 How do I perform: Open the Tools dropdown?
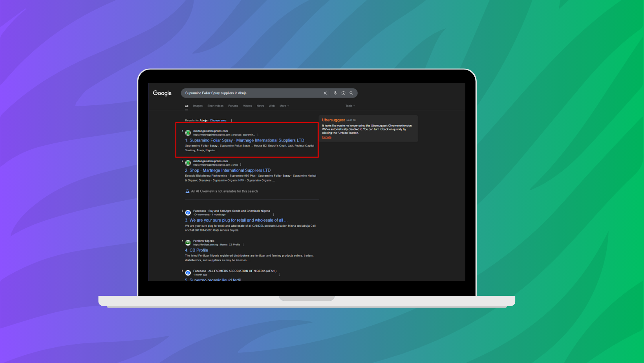(350, 106)
